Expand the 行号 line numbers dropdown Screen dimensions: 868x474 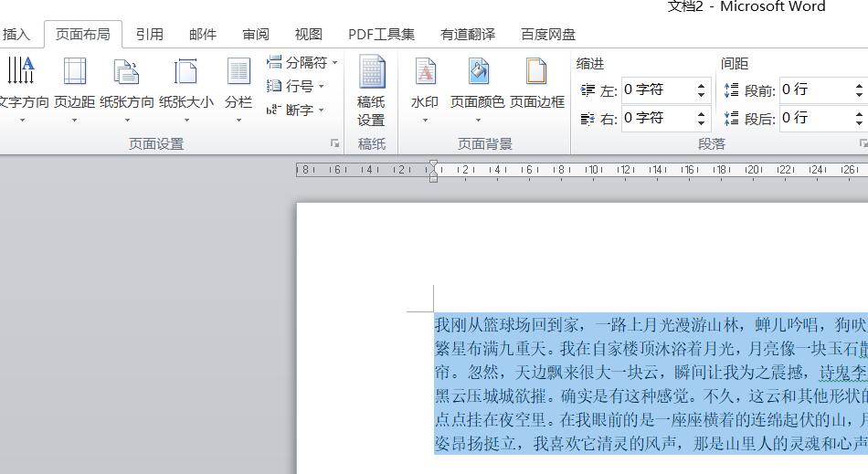point(297,86)
